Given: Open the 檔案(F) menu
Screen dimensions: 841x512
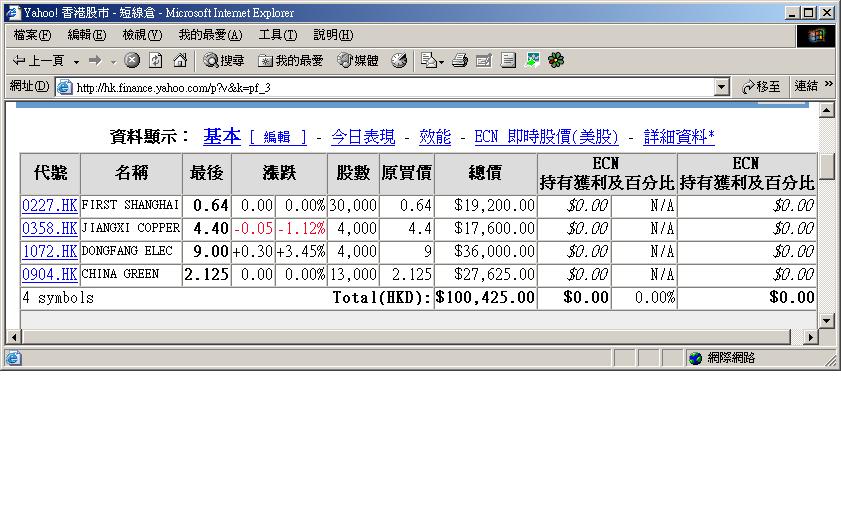Looking at the screenshot, I should click(32, 35).
